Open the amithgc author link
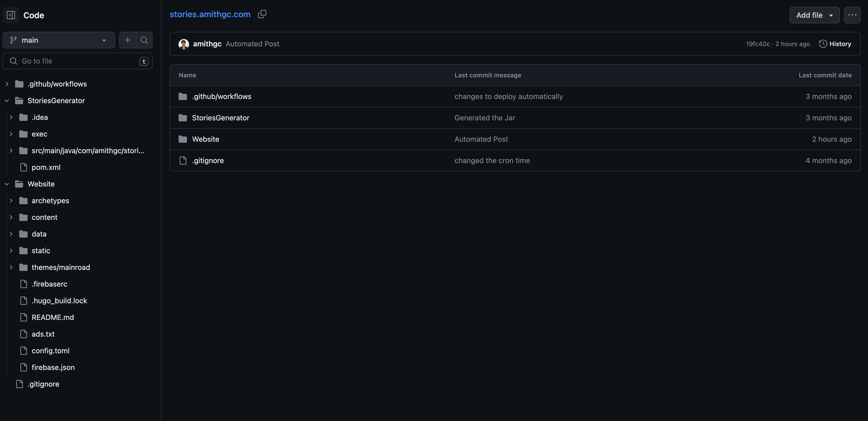Viewport: 868px width, 421px height. (207, 44)
